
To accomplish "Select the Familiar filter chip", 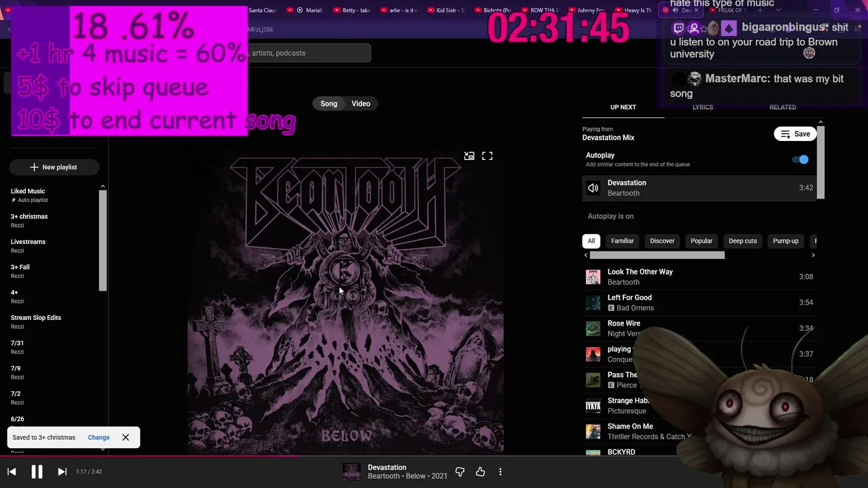I will (x=622, y=241).
